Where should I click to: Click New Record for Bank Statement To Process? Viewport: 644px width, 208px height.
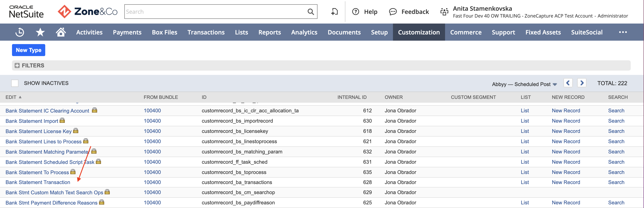[x=566, y=172]
